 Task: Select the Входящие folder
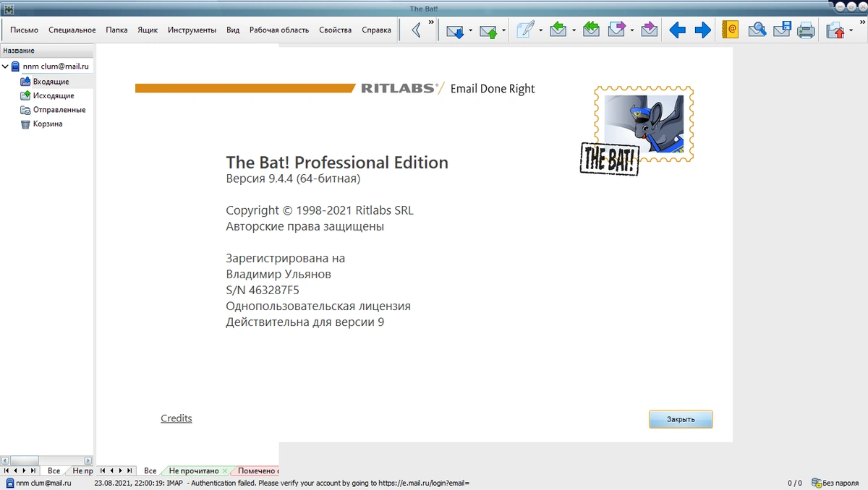(x=51, y=82)
